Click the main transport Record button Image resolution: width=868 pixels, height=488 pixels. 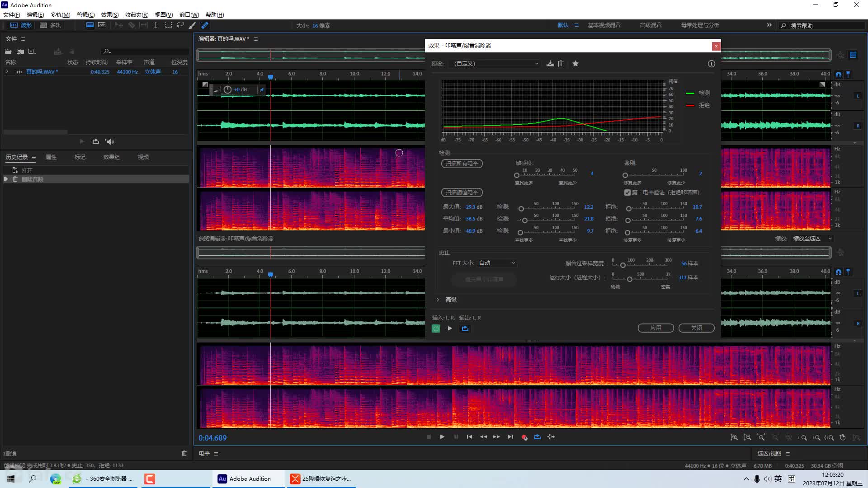(x=524, y=437)
